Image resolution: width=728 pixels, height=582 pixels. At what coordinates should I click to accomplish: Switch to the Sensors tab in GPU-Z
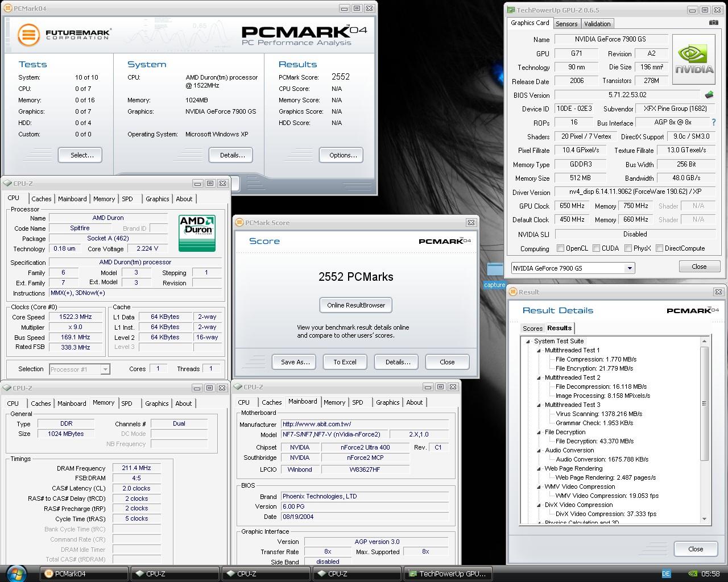tap(566, 24)
